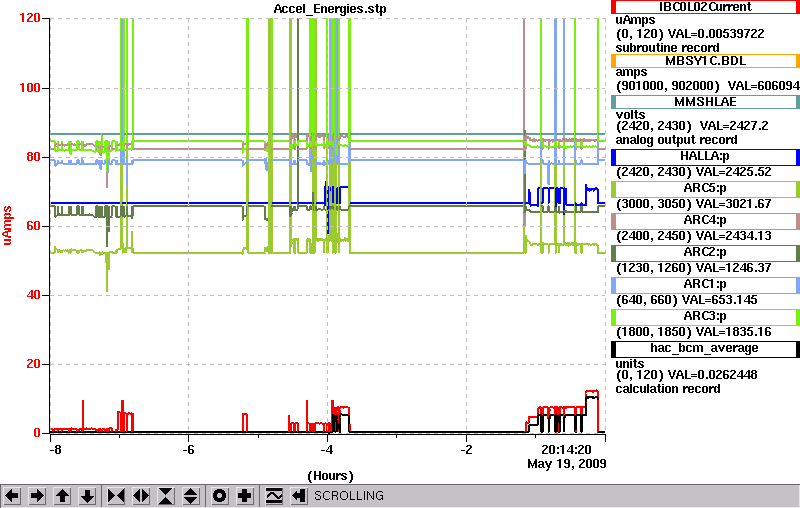
Task: Click the horizontal zoom-out diamond icon
Action: [x=141, y=496]
